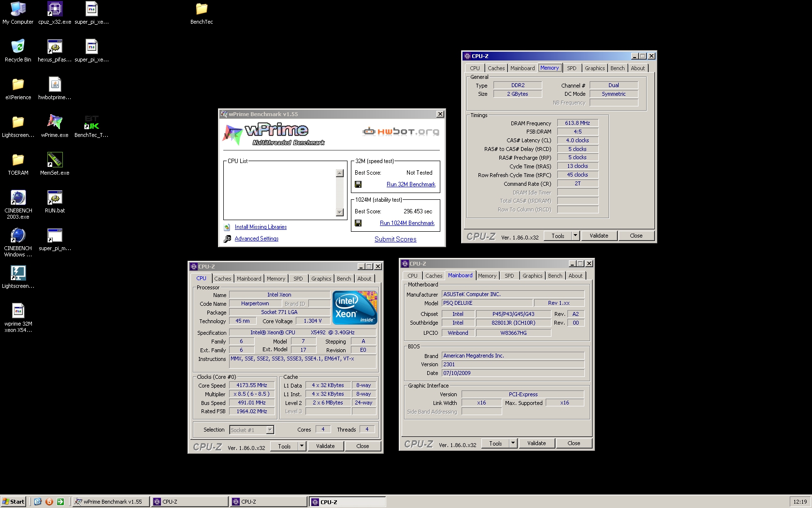This screenshot has width=812, height=508.
Task: Switch to Caches tab in Memory window
Action: [496, 68]
